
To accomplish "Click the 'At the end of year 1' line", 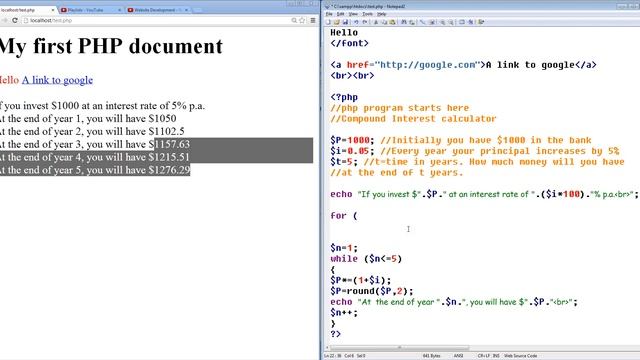I will (88, 118).
